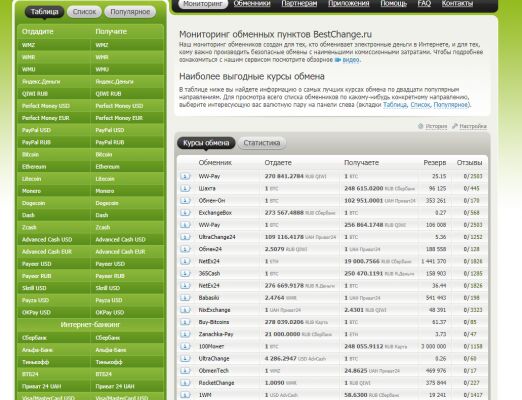The height and width of the screenshot is (400, 522).
Task: Click the Резерв column header
Action: pos(435,163)
